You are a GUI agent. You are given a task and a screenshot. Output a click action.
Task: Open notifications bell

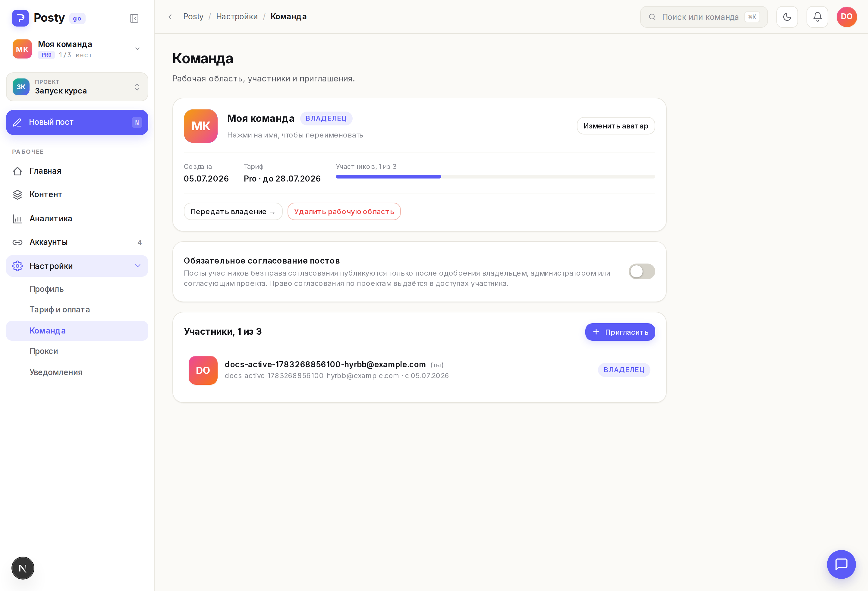(817, 17)
